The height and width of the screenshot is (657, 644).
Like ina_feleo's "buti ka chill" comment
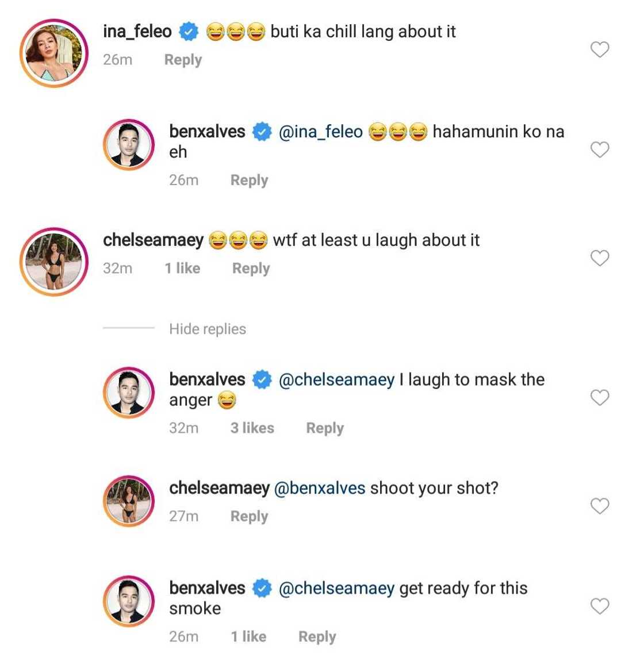point(600,50)
